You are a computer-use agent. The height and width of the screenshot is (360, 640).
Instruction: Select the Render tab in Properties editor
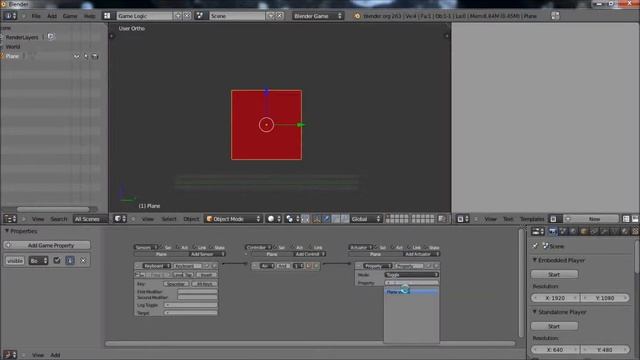(553, 231)
